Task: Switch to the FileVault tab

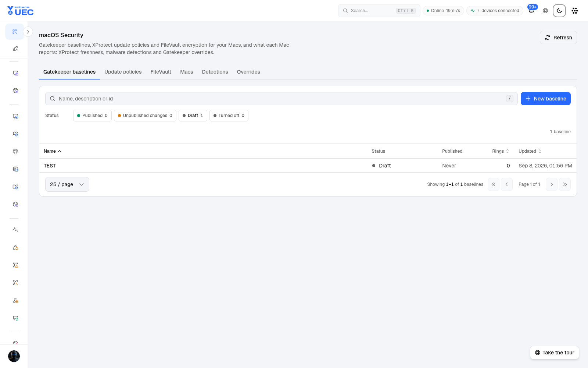Action: pos(161,72)
